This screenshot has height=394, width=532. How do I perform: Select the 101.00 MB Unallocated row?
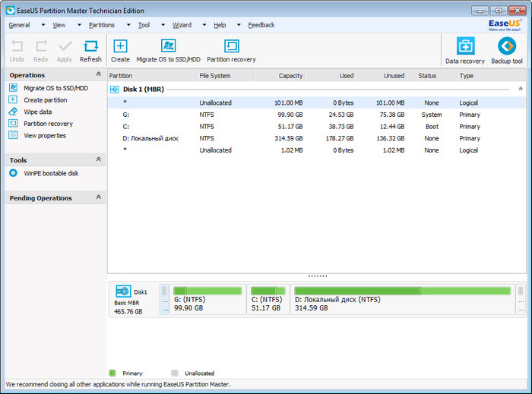pos(317,102)
